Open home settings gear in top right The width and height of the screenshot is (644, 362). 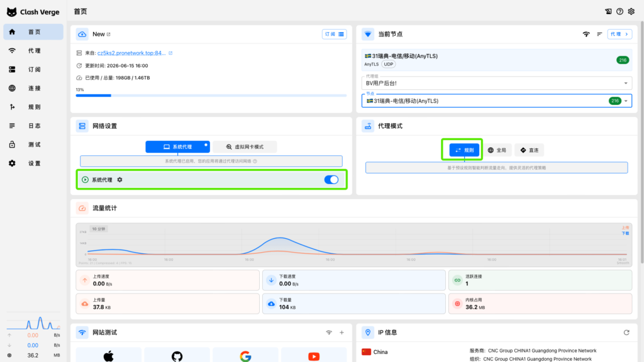click(631, 11)
